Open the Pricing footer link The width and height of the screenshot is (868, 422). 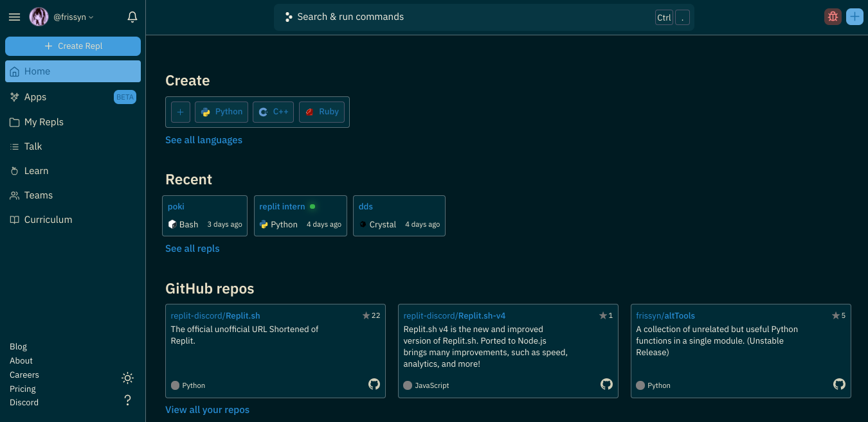tap(23, 389)
